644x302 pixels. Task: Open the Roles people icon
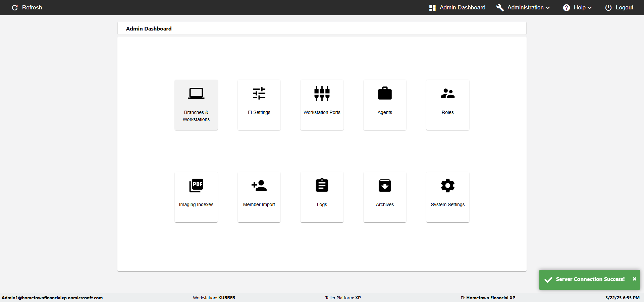(x=448, y=94)
